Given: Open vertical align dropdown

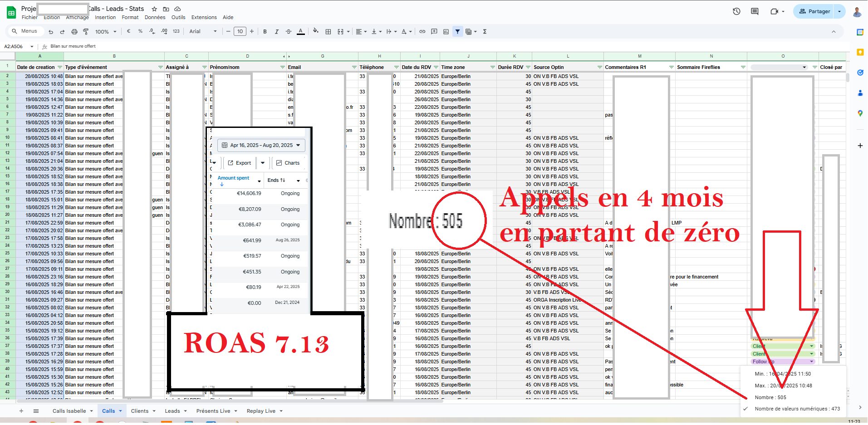Looking at the screenshot, I should [376, 31].
